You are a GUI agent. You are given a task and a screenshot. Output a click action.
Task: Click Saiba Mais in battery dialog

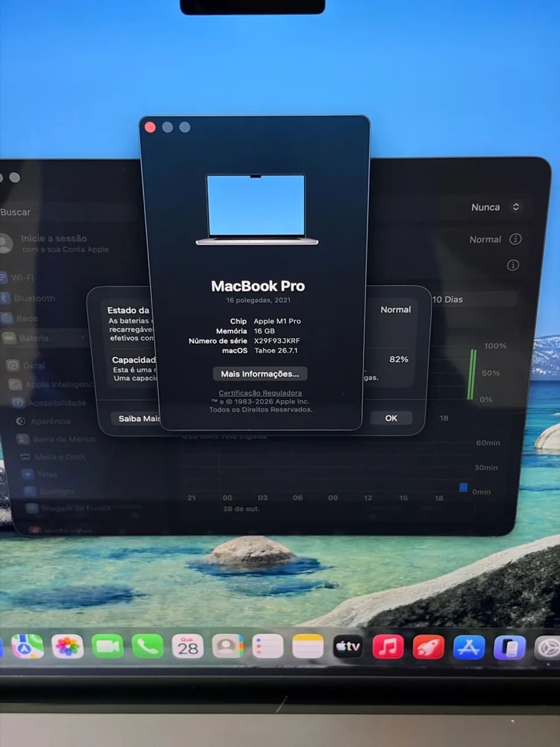pyautogui.click(x=136, y=418)
